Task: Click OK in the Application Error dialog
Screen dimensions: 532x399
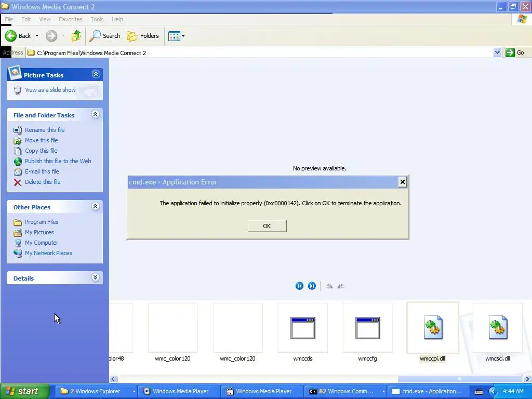Action: click(267, 226)
